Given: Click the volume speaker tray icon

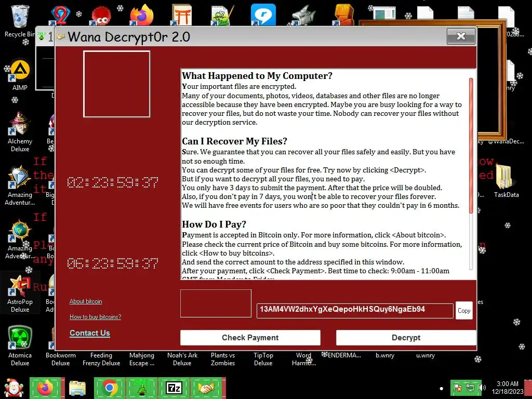Looking at the screenshot, I should tap(482, 388).
